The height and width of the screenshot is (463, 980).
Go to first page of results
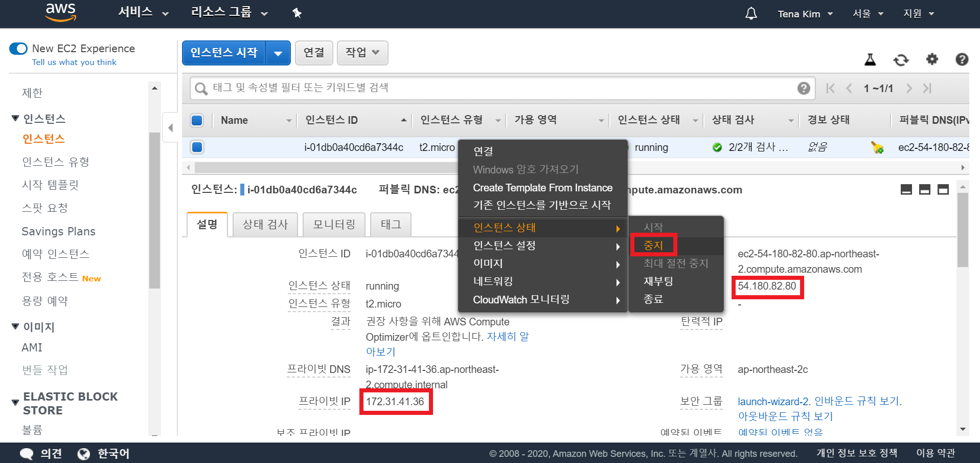coord(830,89)
